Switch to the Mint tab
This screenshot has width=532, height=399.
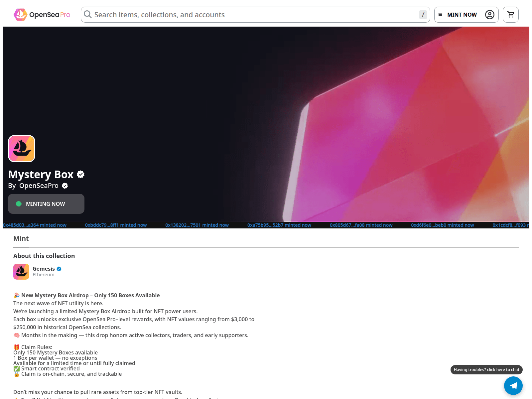pos(21,238)
